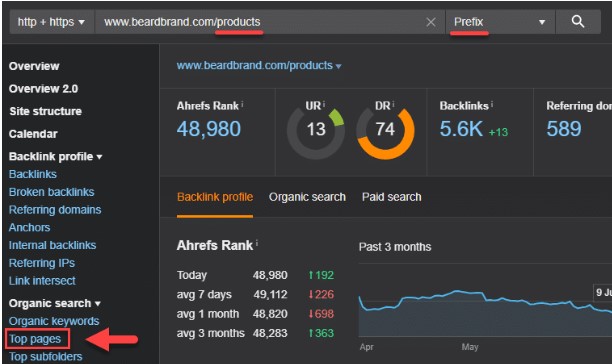Open Overview 2.0 in the sidebar

[43, 89]
